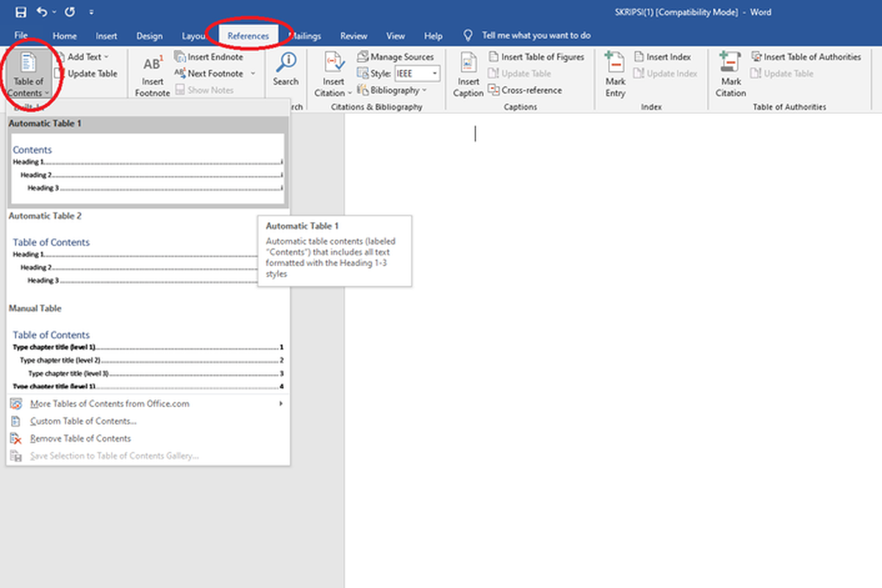The width and height of the screenshot is (882, 588).
Task: Click the Redo icon in quick access toolbar
Action: tap(69, 12)
